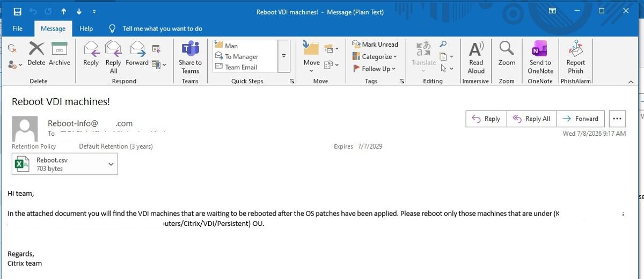Open the Zoom dialog
This screenshot has width=644, height=279.
507,54
